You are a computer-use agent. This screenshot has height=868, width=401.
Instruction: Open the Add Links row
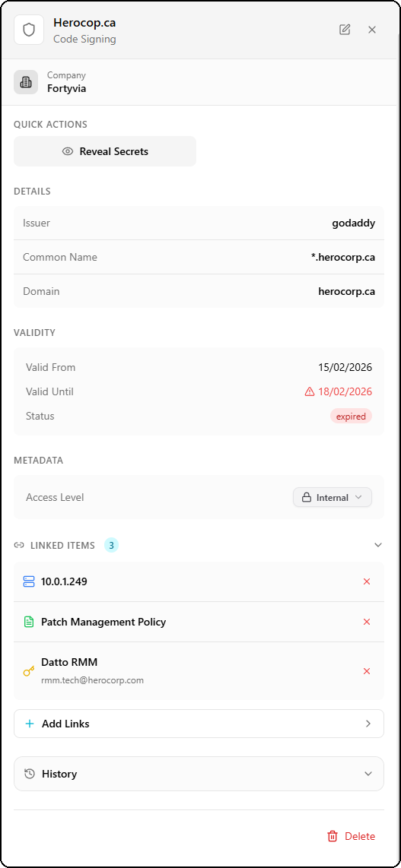[x=199, y=724]
